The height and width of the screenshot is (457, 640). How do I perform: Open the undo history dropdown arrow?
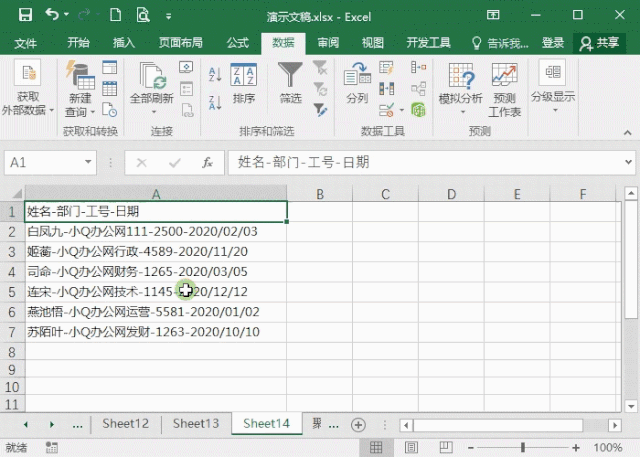pyautogui.click(x=66, y=15)
